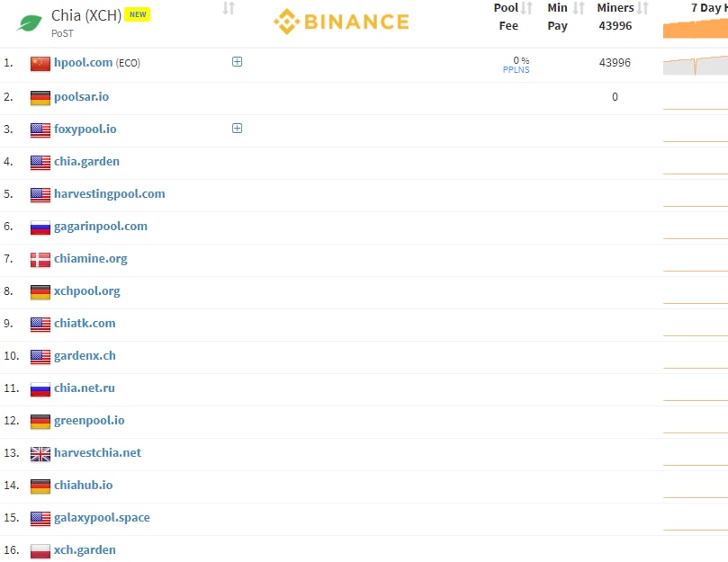Image resolution: width=728 pixels, height=562 pixels.
Task: Click US flag next to gardenx.ch
Action: click(40, 357)
